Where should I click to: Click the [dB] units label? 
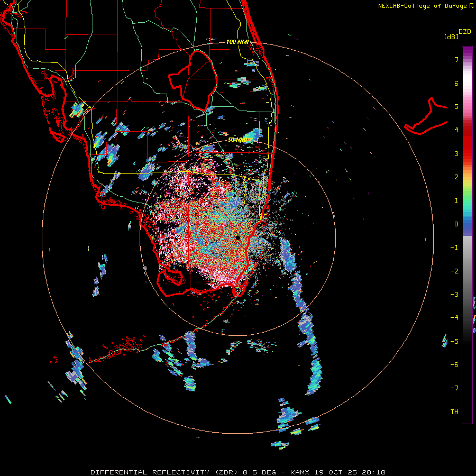[x=451, y=36]
